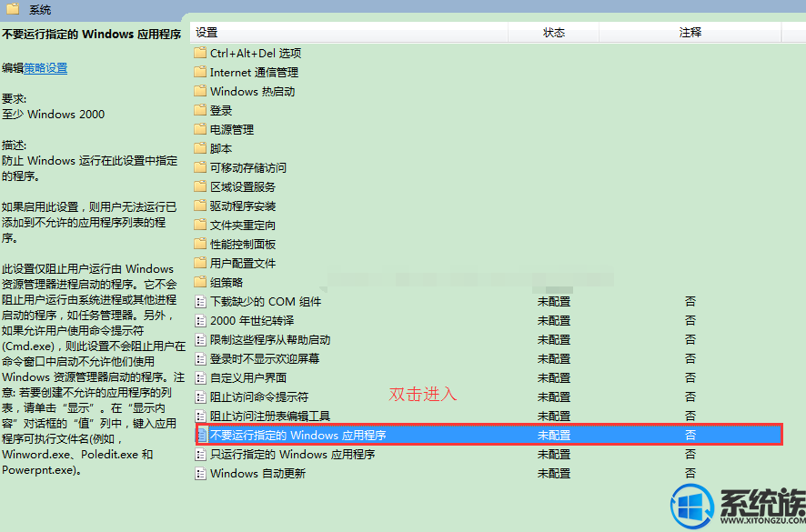Click 否 comment of 自定义用户界面
Viewport: 806px width, 532px height.
click(x=690, y=377)
